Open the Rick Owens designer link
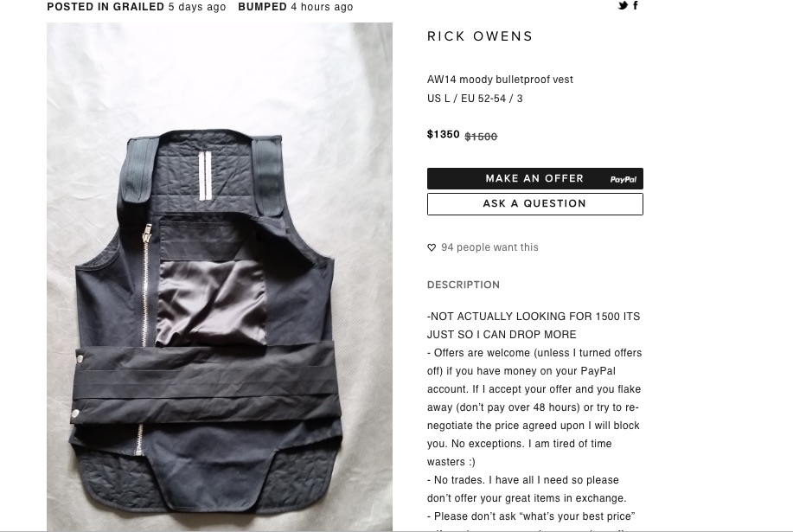 click(x=480, y=36)
